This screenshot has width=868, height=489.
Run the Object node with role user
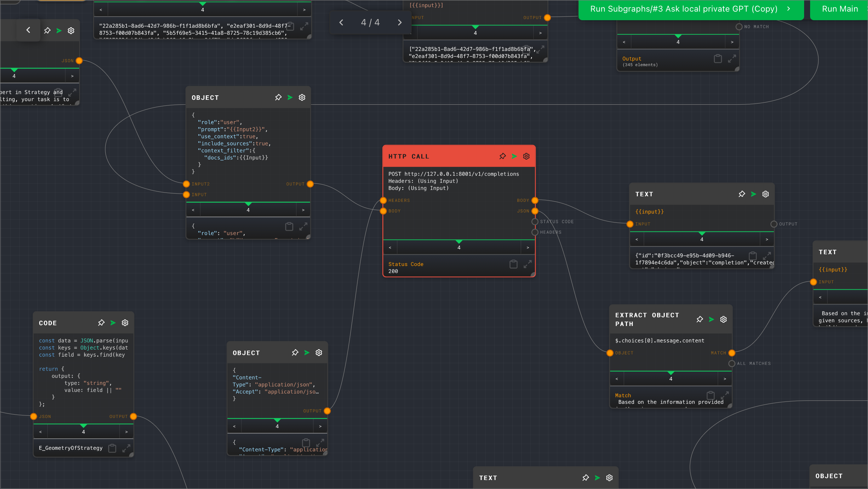tap(290, 98)
